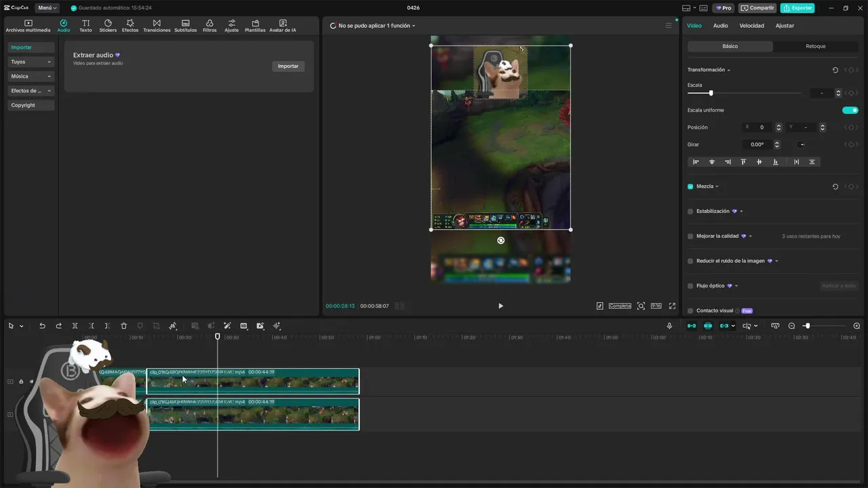Enable the Contacto visual checkbox
Viewport: 868px width, 488px height.
click(x=690, y=310)
